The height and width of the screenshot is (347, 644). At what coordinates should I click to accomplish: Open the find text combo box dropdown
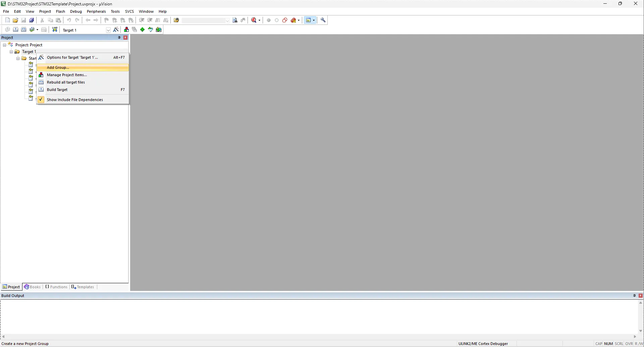click(x=227, y=20)
